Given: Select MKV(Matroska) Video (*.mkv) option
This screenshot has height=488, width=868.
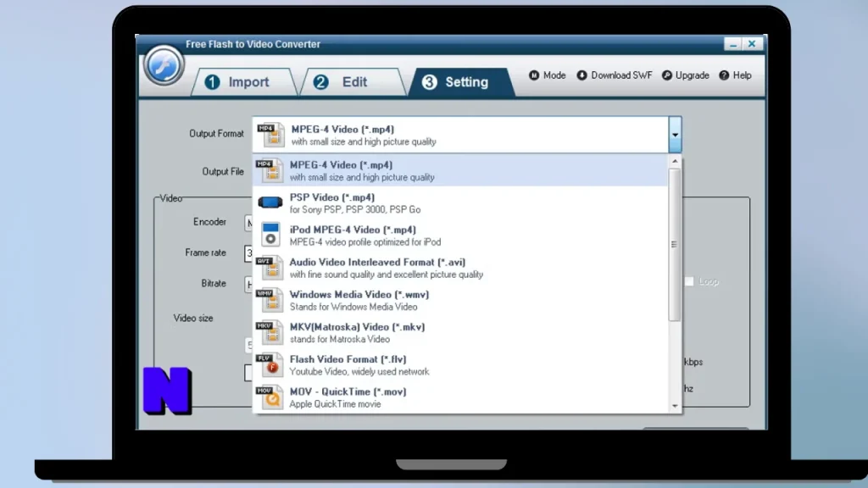Looking at the screenshot, I should 460,332.
